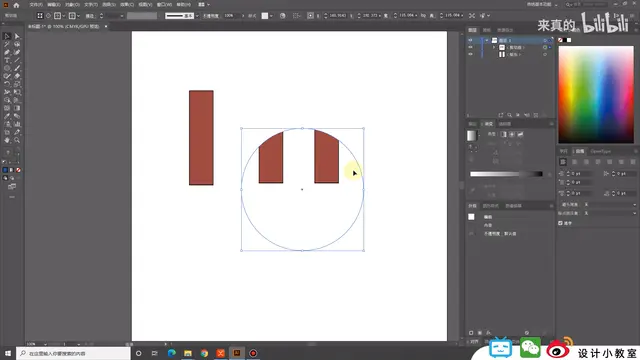Select the Curvature tool

pos(17,52)
